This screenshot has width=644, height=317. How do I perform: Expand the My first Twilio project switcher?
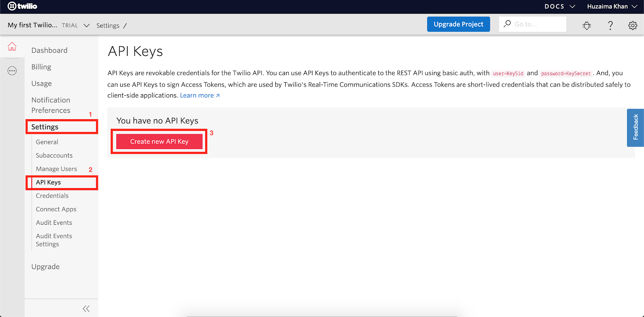48,25
